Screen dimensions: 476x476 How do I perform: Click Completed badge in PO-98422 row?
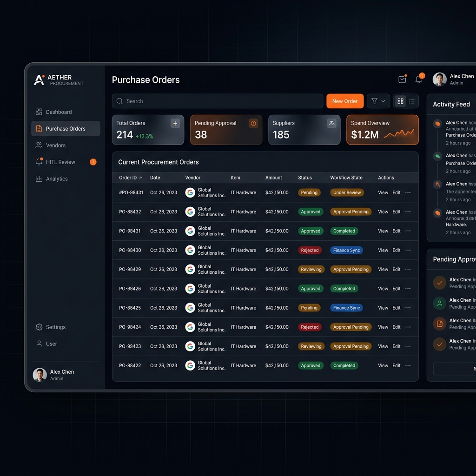[x=344, y=365]
